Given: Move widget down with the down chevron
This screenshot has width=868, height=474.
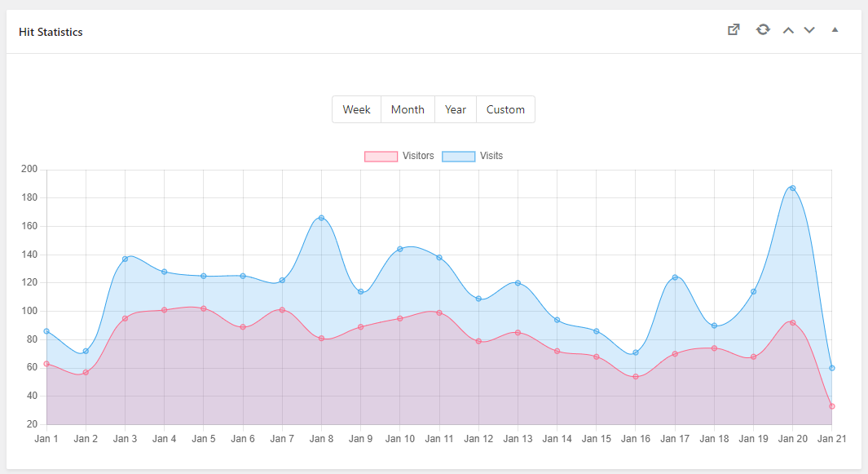Looking at the screenshot, I should point(809,30).
